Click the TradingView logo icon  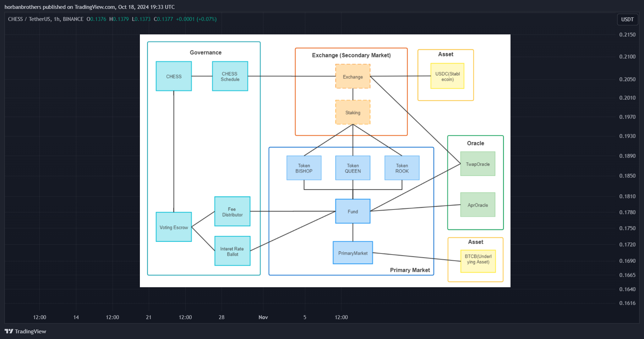pyautogui.click(x=9, y=331)
